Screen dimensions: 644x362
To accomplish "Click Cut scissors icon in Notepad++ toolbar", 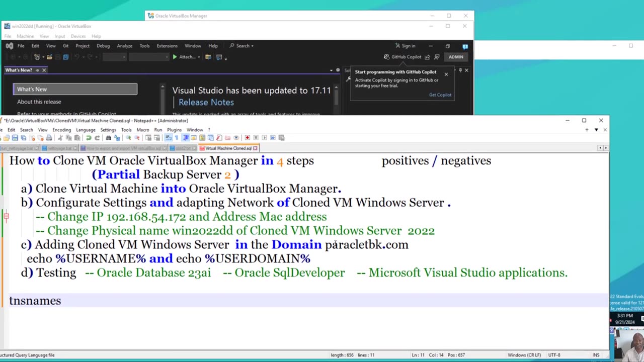I will [x=60, y=138].
